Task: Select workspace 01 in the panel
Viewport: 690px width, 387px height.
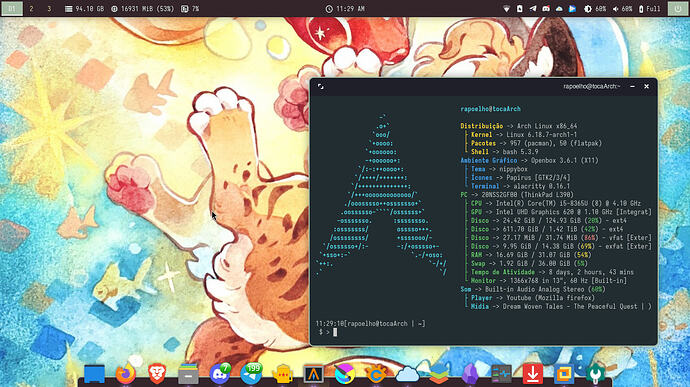Action: tap(12, 8)
